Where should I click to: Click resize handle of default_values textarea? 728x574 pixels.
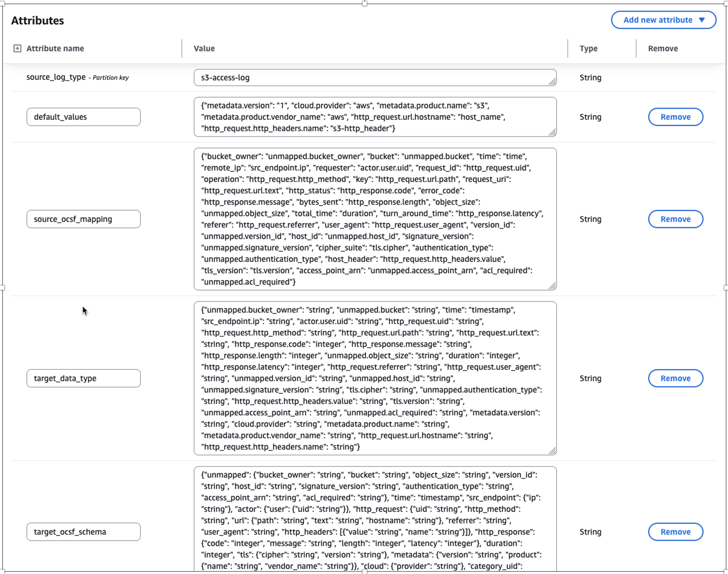[x=552, y=132]
